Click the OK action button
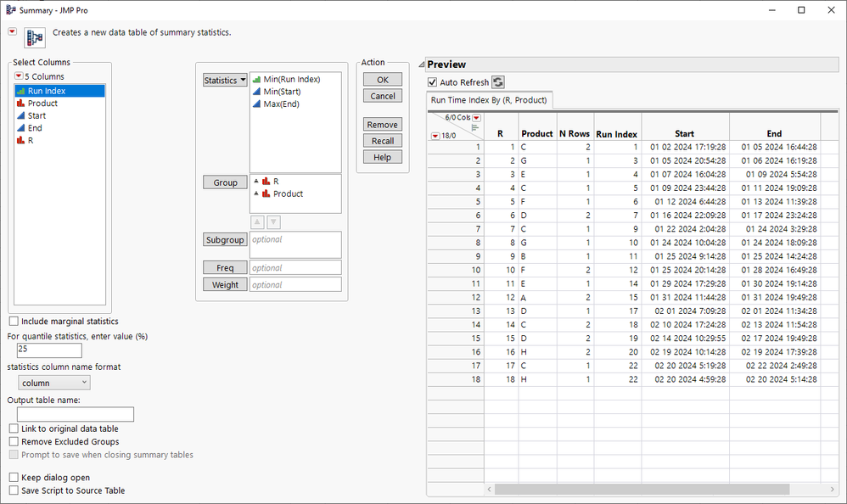847x504 pixels. 383,80
